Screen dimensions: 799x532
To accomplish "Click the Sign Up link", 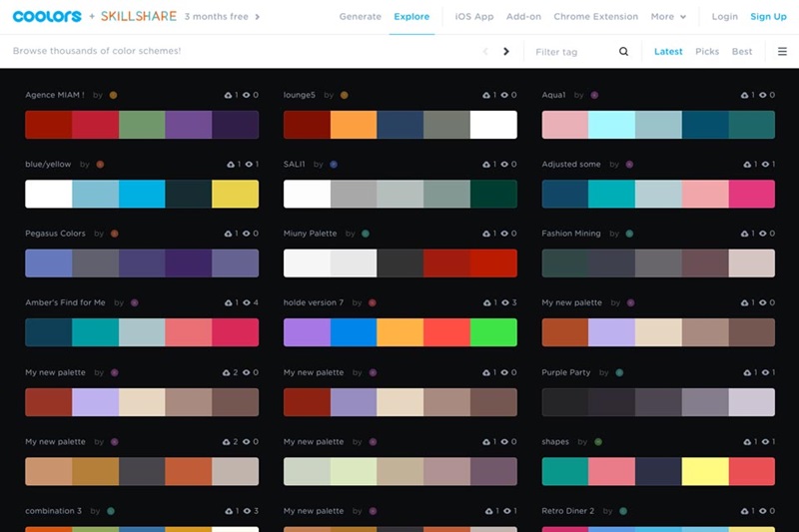I will (x=768, y=17).
